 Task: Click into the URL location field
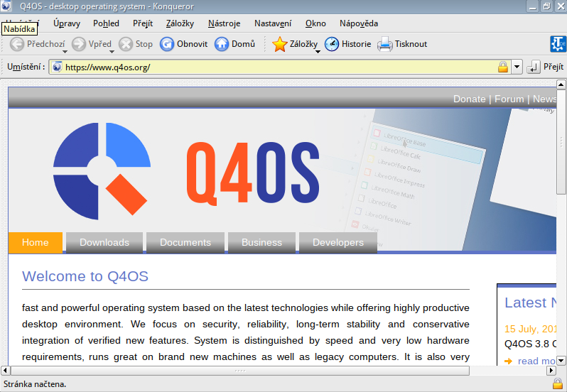280,67
